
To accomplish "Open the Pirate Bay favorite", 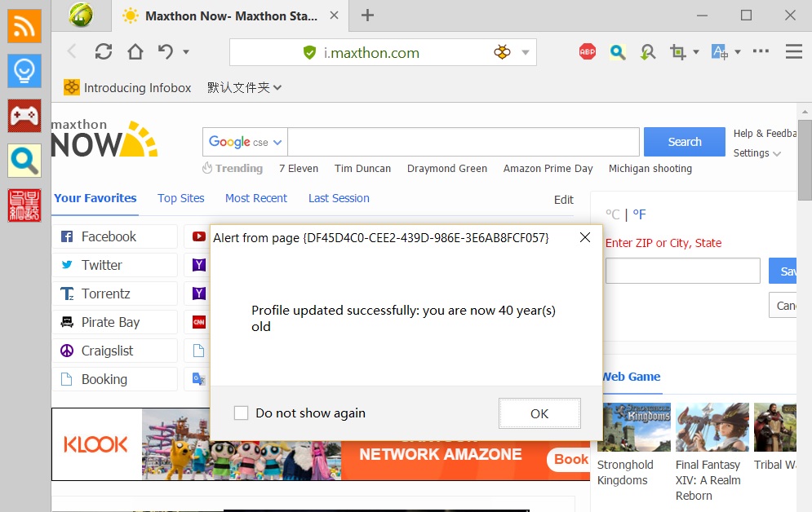I will [x=114, y=322].
